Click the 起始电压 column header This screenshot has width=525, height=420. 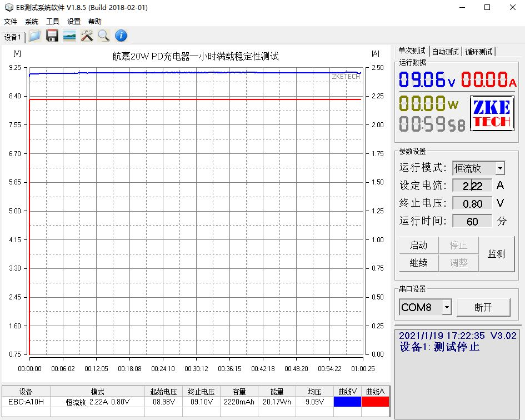tap(164, 392)
